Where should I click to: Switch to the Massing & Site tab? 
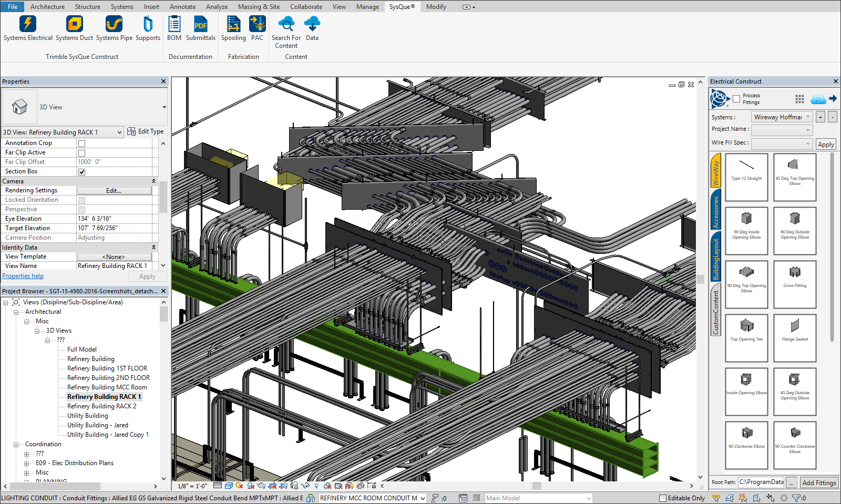pos(259,6)
